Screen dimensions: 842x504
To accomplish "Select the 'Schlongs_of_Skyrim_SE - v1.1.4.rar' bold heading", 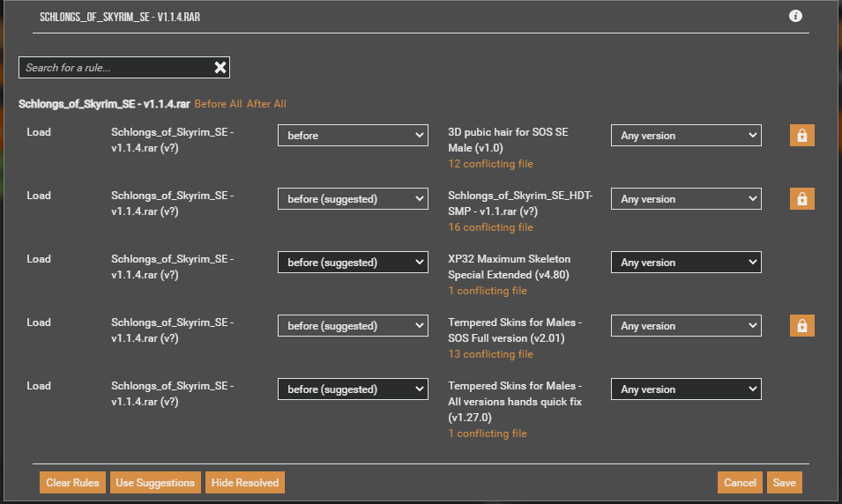I will (x=104, y=104).
